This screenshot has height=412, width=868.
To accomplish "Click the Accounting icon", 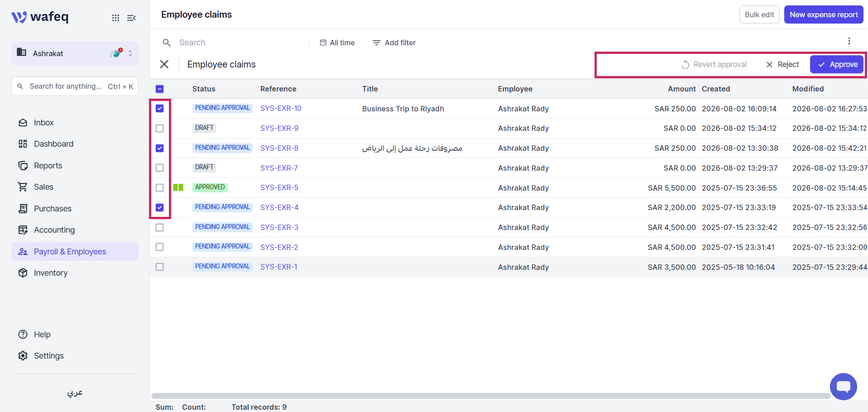I will pos(23,230).
